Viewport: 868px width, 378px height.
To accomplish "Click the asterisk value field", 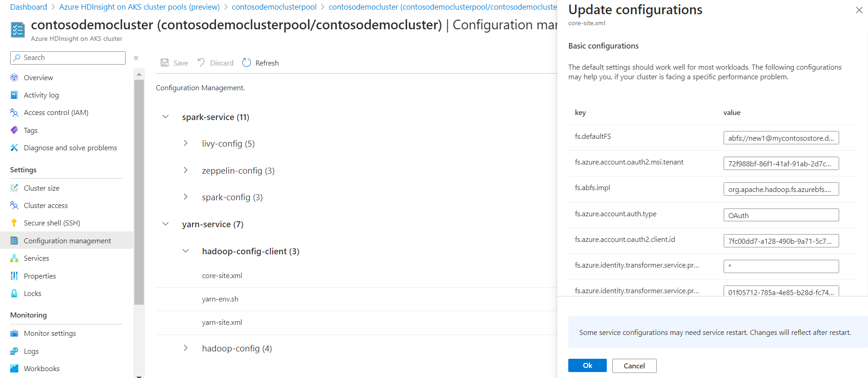I will [781, 267].
